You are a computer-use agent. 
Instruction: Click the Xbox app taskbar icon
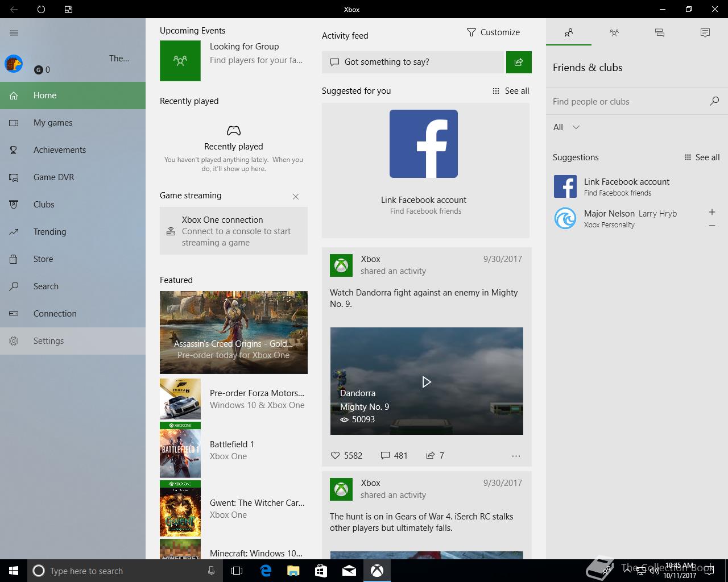pos(377,571)
